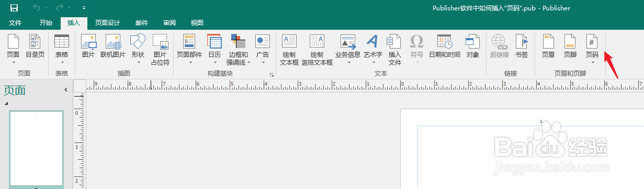The width and height of the screenshot is (644, 189).
Task: Open the 边框和强调线 borders gallery
Action: (239, 50)
